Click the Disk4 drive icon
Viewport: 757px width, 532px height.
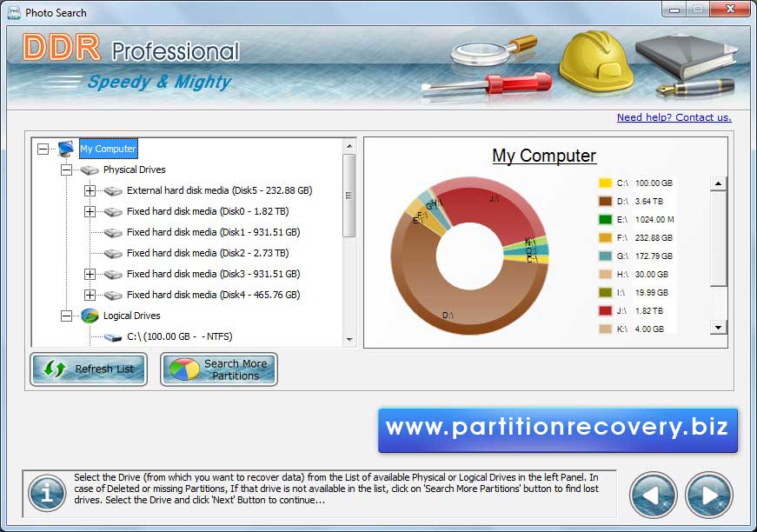[x=113, y=295]
